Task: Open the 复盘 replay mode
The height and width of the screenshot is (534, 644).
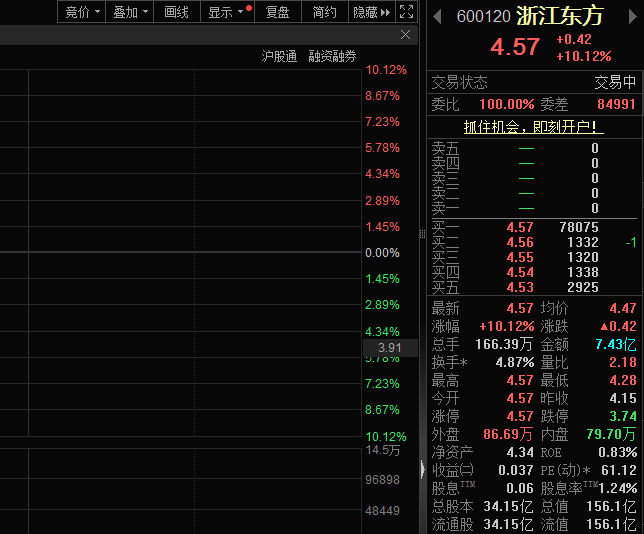Action: (x=278, y=12)
